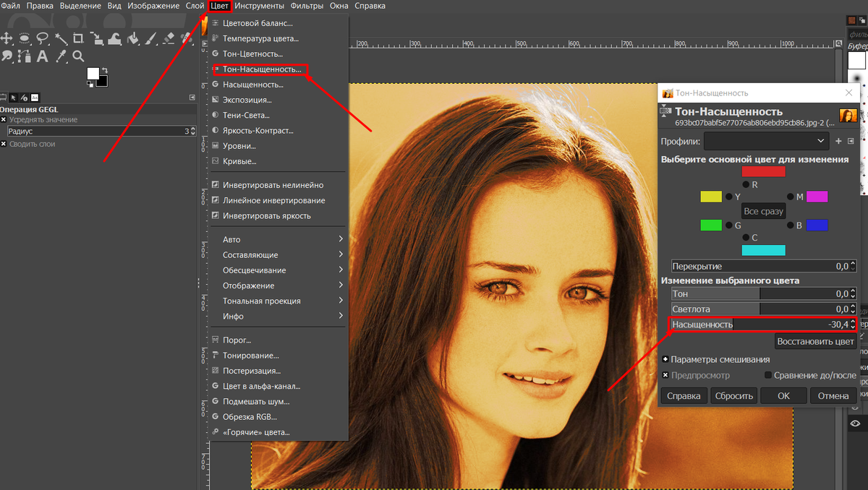
Task: Select the Color Picker eyedropper tool
Action: point(61,56)
